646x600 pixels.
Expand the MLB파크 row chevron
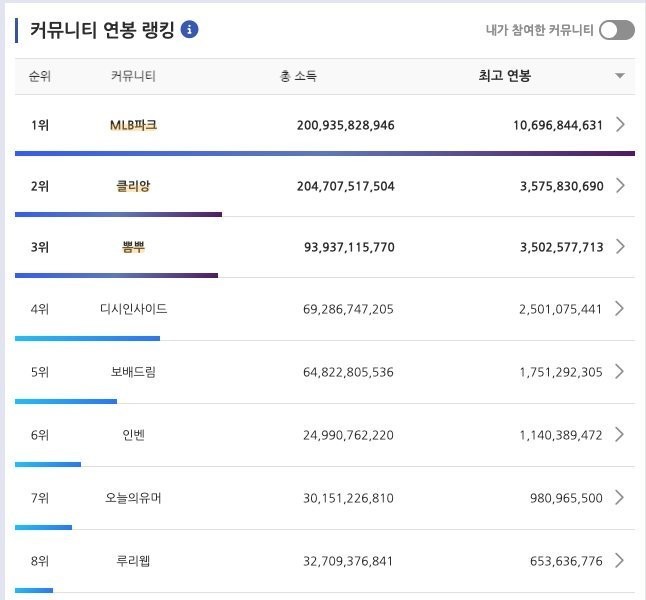coord(621,125)
